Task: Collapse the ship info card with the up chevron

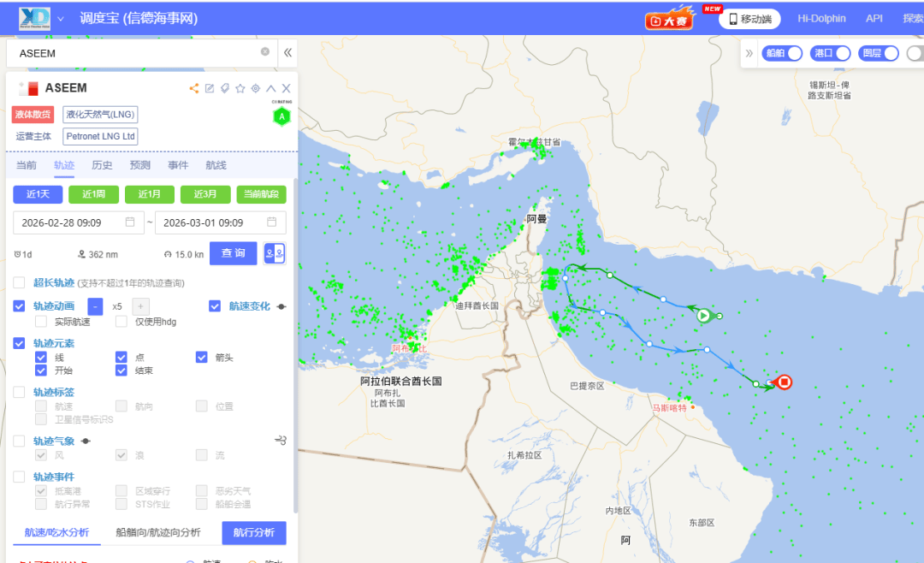Action: (271, 88)
